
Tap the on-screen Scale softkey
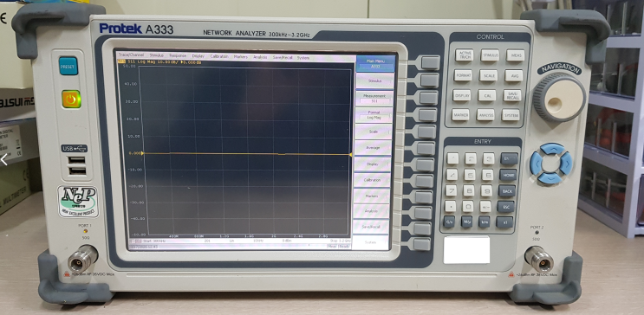pyautogui.click(x=374, y=132)
